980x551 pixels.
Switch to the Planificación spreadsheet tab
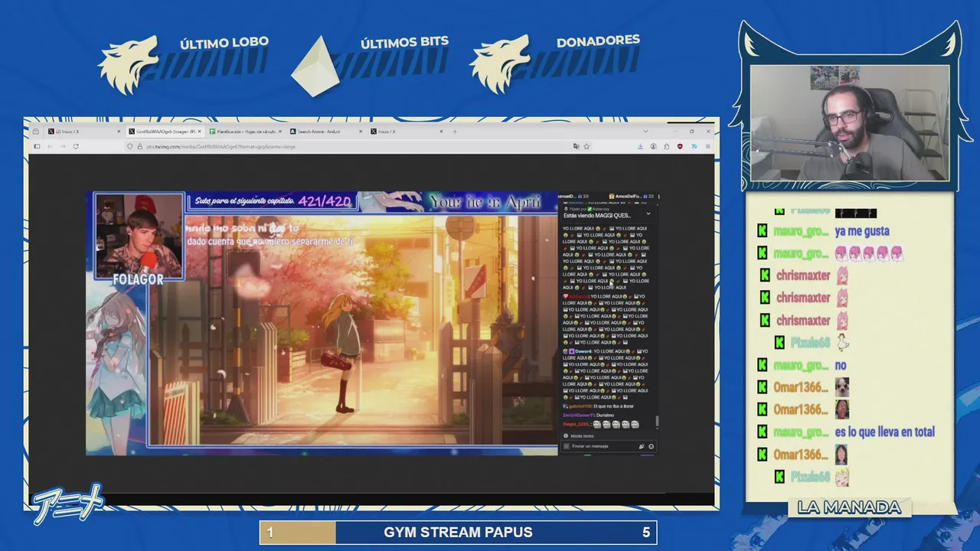pyautogui.click(x=247, y=132)
